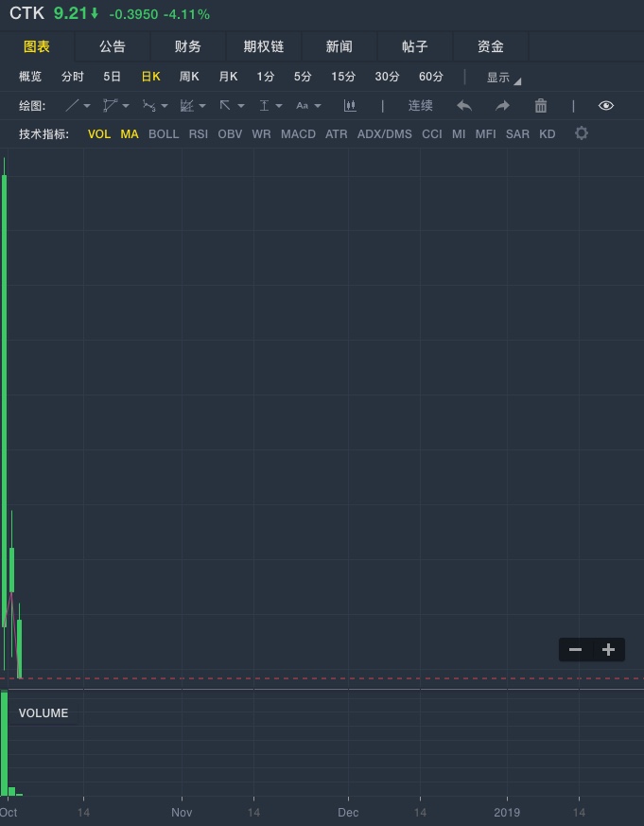Toggle the VOL indicator
644x826 pixels.
pos(99,134)
